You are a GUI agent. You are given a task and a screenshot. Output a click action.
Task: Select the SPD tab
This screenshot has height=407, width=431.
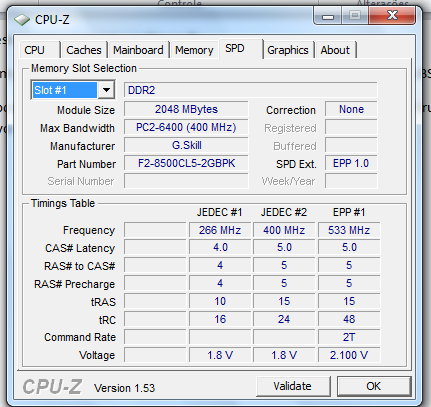tap(241, 49)
